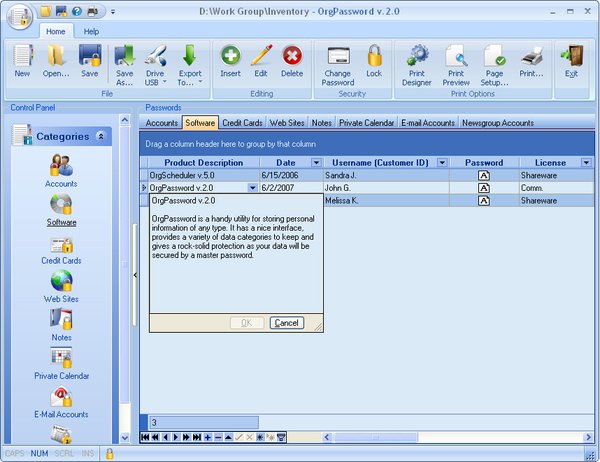Click Cancel in the description popup

point(287,323)
